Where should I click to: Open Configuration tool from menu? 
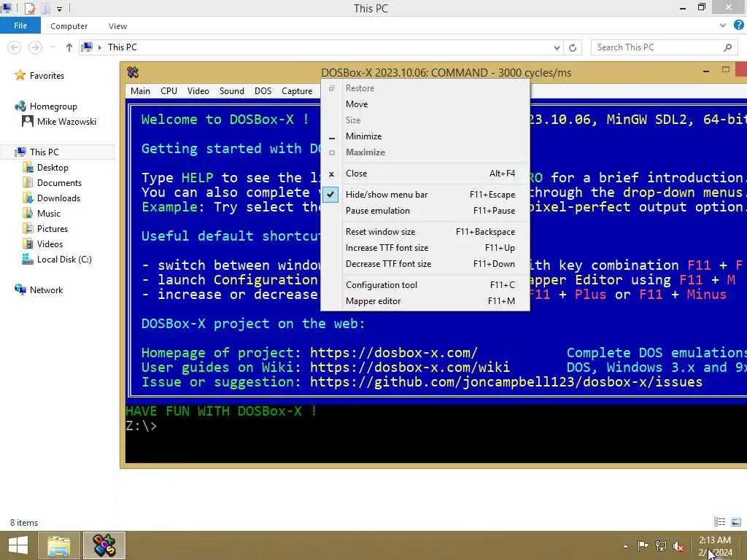425,285
